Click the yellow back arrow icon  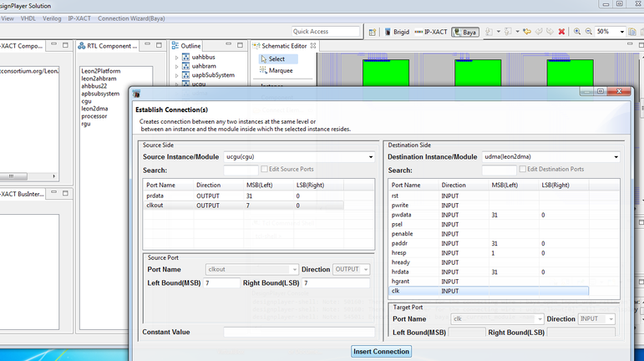(x=527, y=32)
